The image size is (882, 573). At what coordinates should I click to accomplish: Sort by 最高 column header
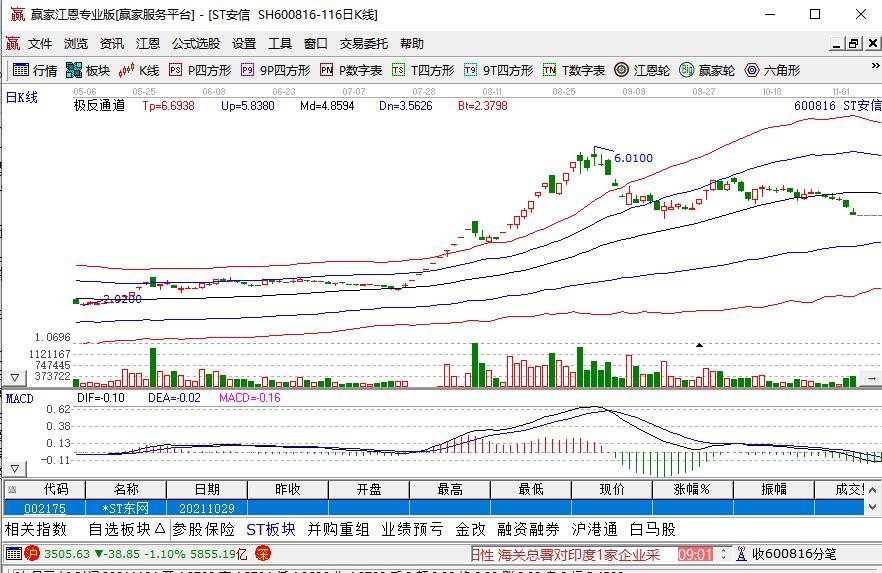tap(449, 489)
